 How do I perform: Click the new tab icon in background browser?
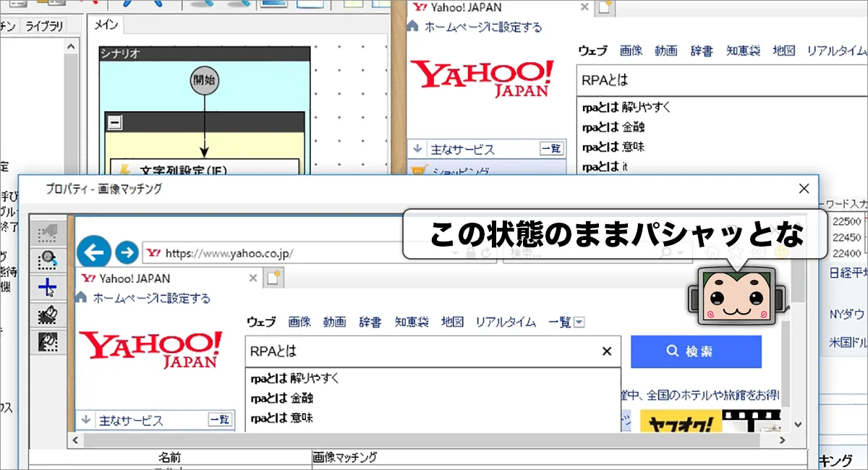tap(604, 8)
